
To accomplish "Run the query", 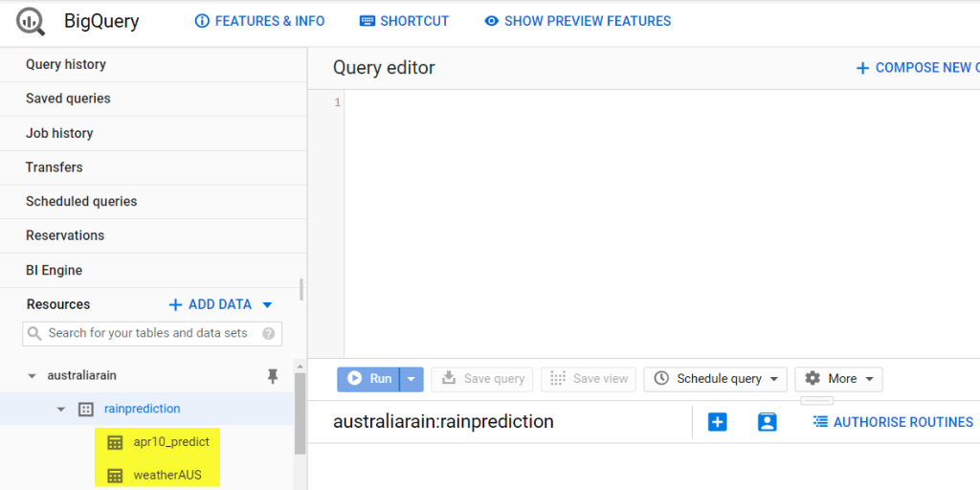I will click(x=368, y=379).
